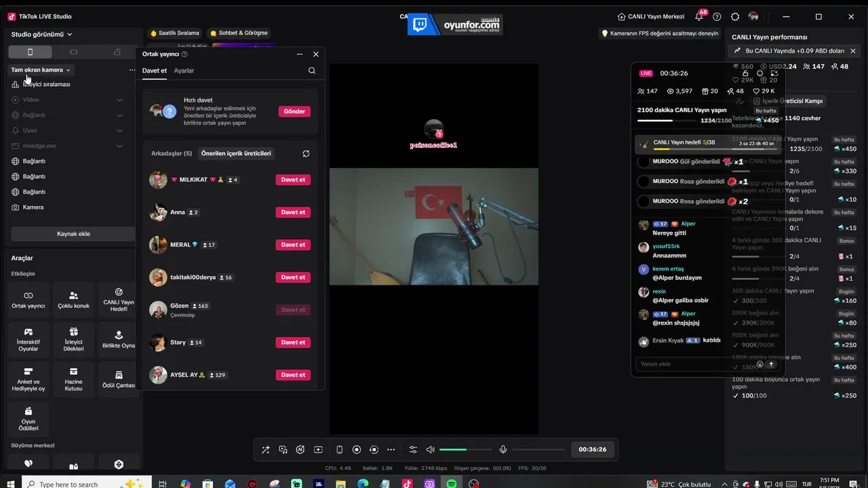Open the notifications bell
The image size is (868, 488).
[x=699, y=16]
